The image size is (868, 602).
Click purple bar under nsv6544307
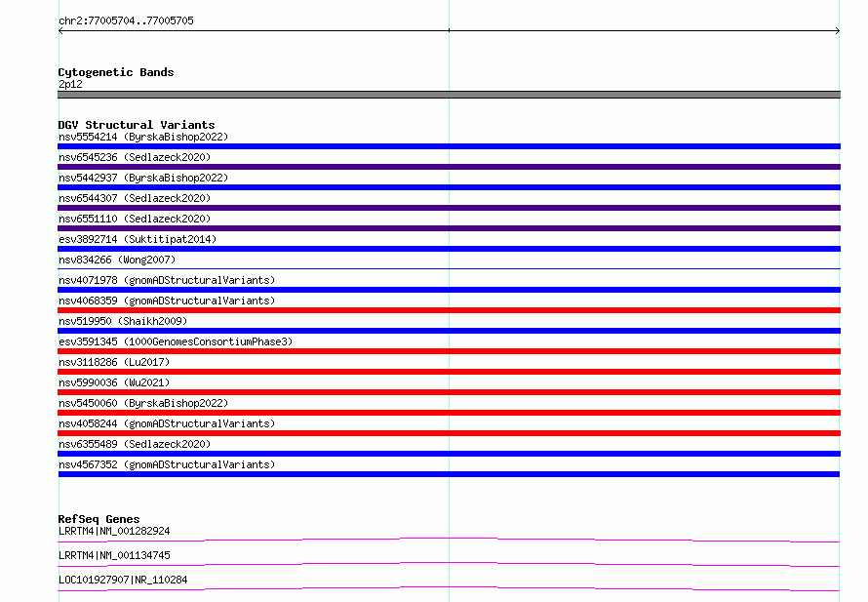pyautogui.click(x=449, y=208)
